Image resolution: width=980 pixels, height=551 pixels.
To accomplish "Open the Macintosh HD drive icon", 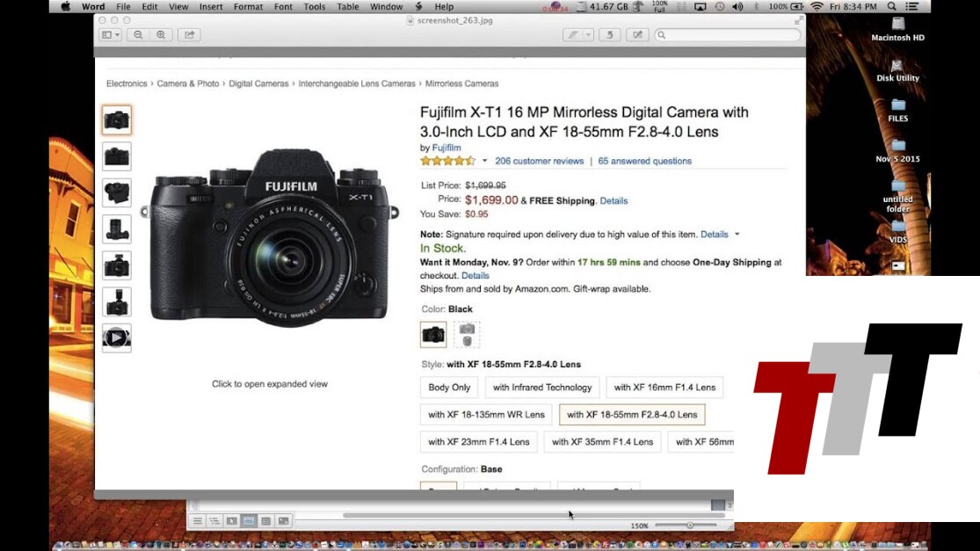I will click(x=897, y=25).
